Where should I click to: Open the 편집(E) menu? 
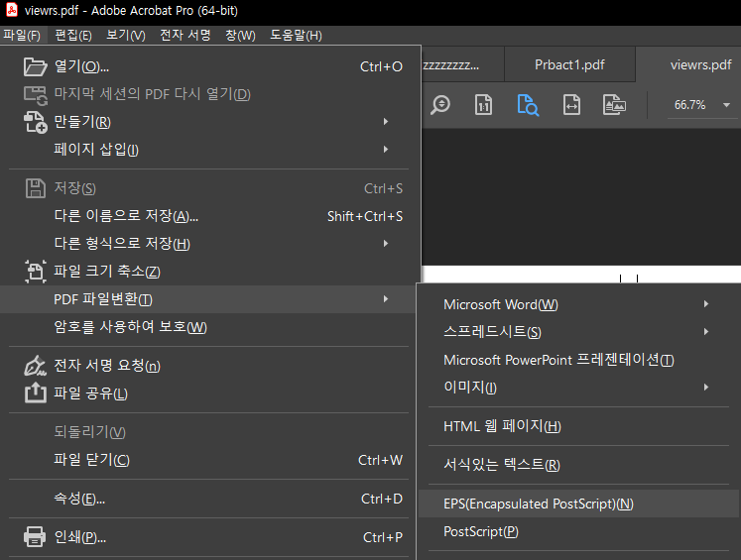(x=73, y=36)
